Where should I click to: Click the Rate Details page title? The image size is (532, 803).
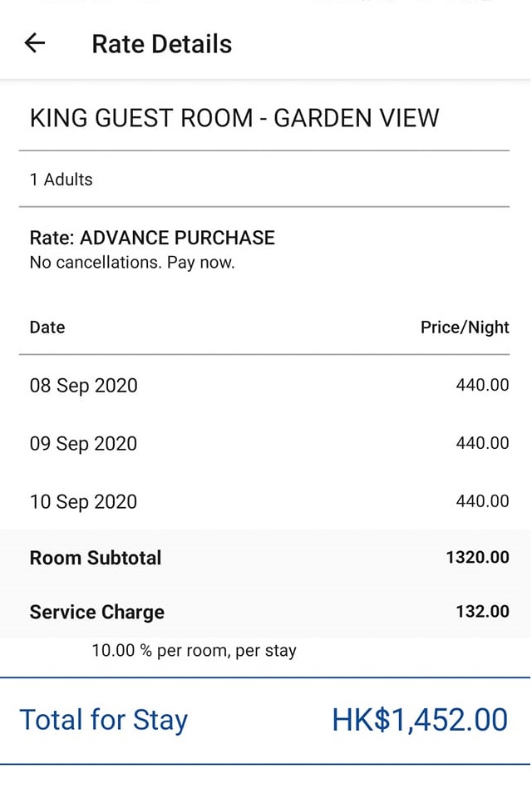click(x=161, y=44)
